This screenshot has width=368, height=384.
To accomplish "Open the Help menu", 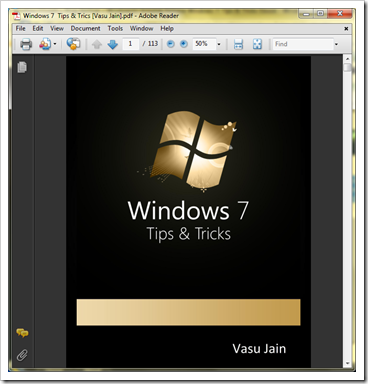I will [167, 28].
